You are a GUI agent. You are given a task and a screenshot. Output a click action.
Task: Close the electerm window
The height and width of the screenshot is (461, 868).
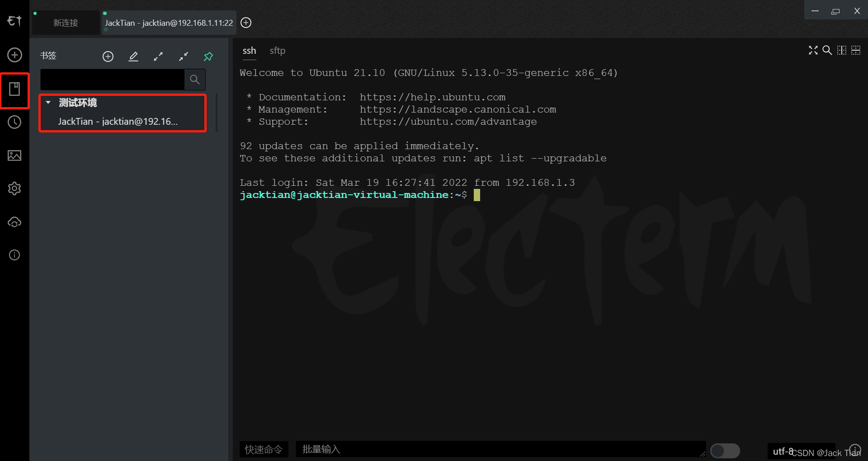coord(857,11)
